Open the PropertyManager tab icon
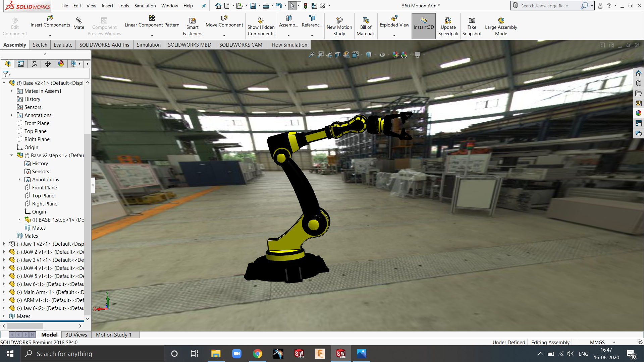This screenshot has height=362, width=644. 21,64
